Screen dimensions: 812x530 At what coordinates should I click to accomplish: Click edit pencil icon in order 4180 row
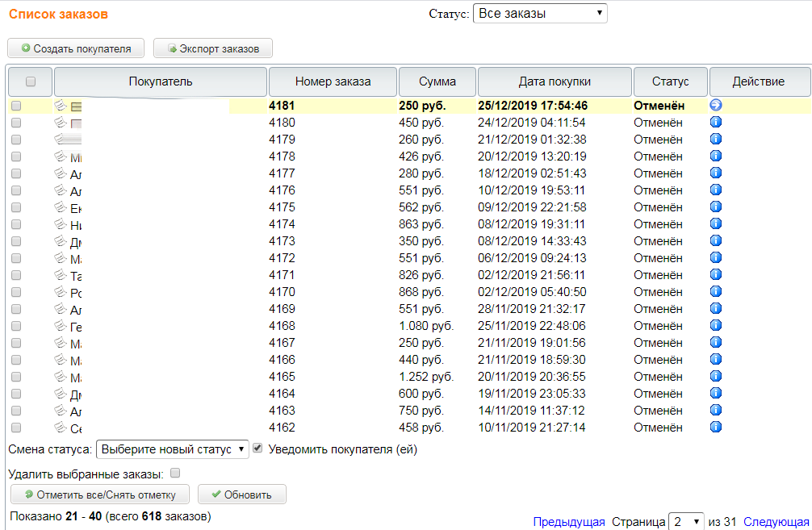61,122
